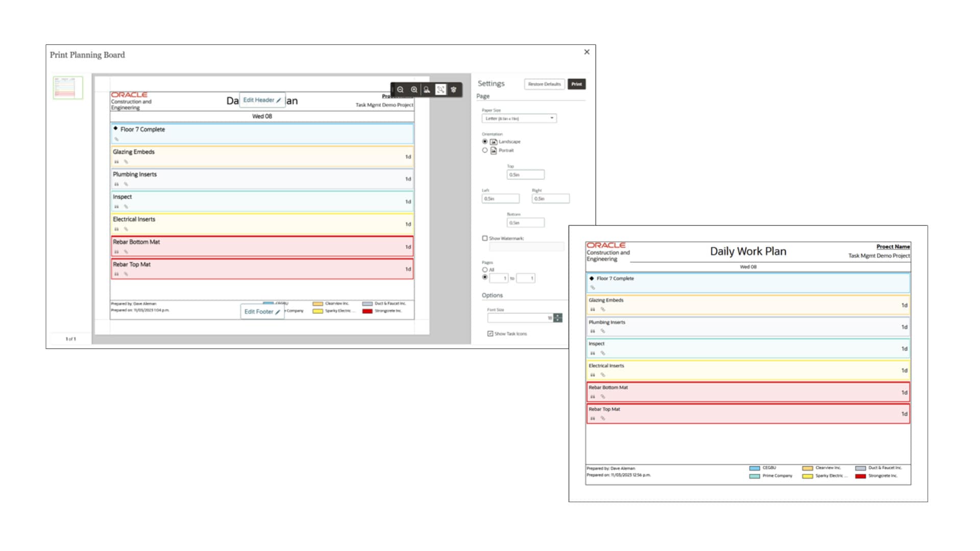Screen dimensions: 980x551
Task: Click the Restore Defaults button
Action: [544, 84]
